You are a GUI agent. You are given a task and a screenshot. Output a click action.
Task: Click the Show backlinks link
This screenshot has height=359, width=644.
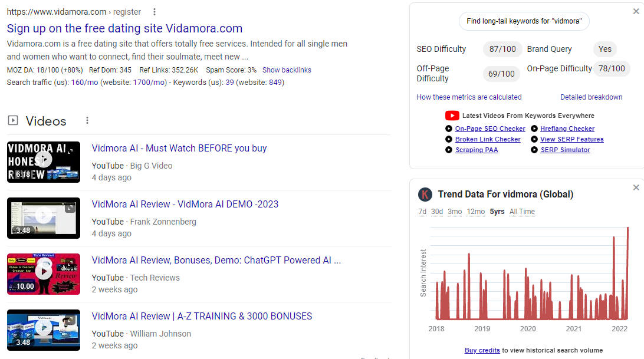pos(287,70)
